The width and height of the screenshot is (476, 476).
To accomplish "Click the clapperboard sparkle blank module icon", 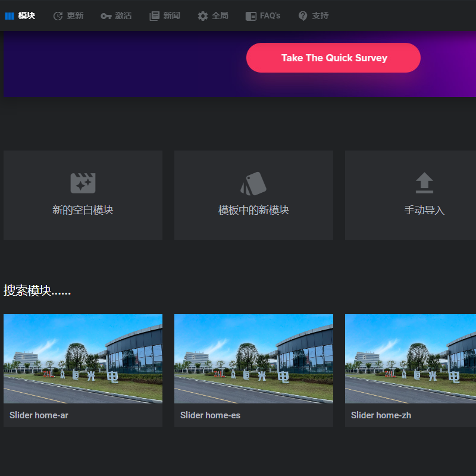I will [83, 183].
